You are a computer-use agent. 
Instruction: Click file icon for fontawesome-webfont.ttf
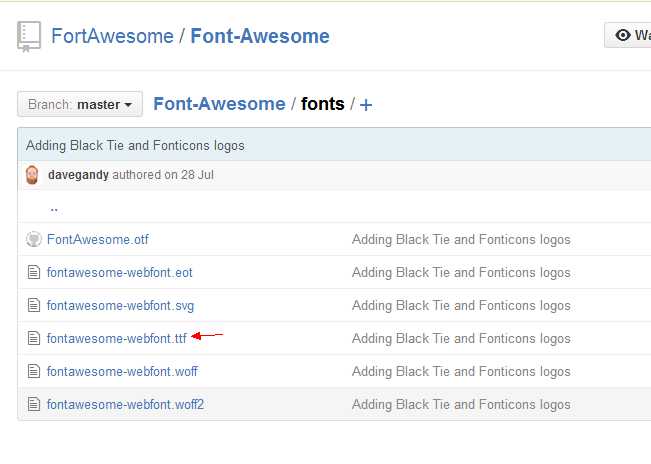[34, 338]
